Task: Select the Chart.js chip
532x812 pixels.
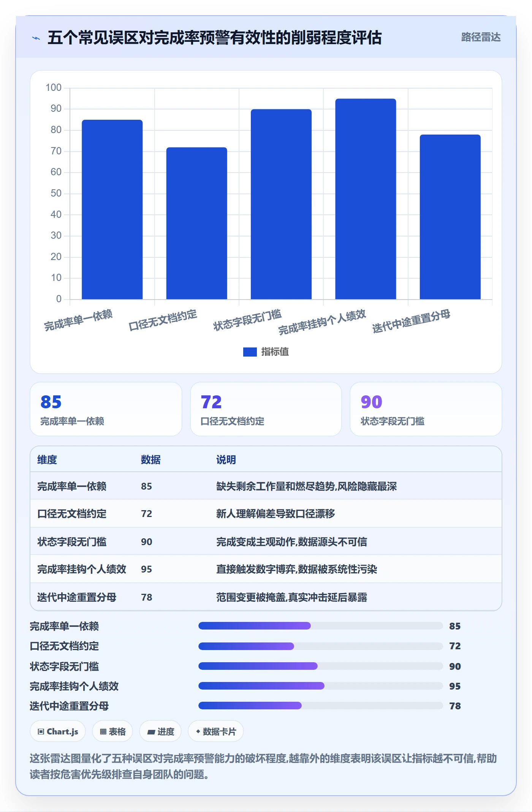Action: (58, 731)
